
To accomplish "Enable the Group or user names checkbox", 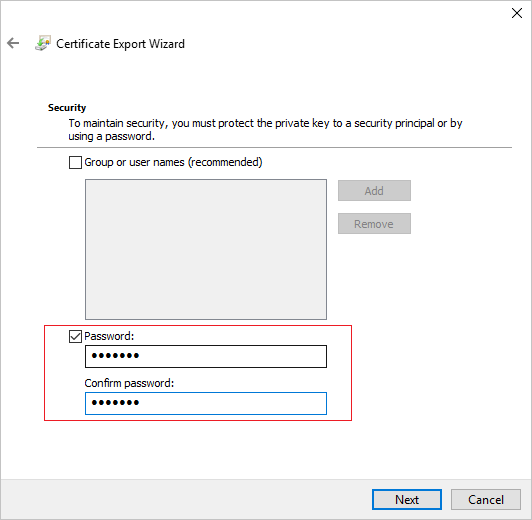I will tap(75, 162).
